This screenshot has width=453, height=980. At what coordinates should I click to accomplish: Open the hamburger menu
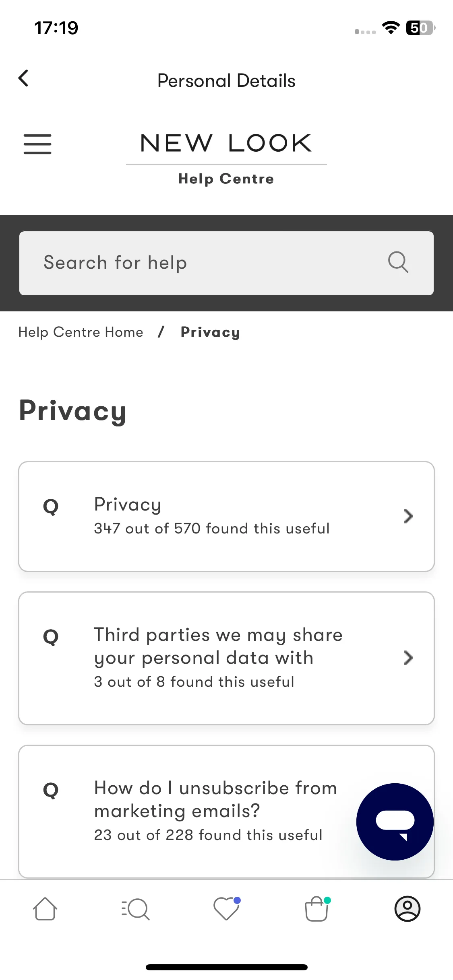(x=37, y=144)
